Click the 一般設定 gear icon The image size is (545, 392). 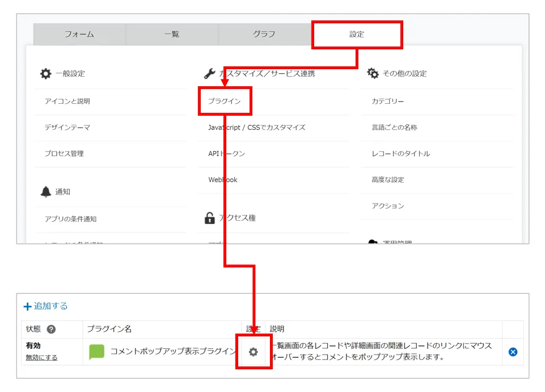(x=45, y=73)
